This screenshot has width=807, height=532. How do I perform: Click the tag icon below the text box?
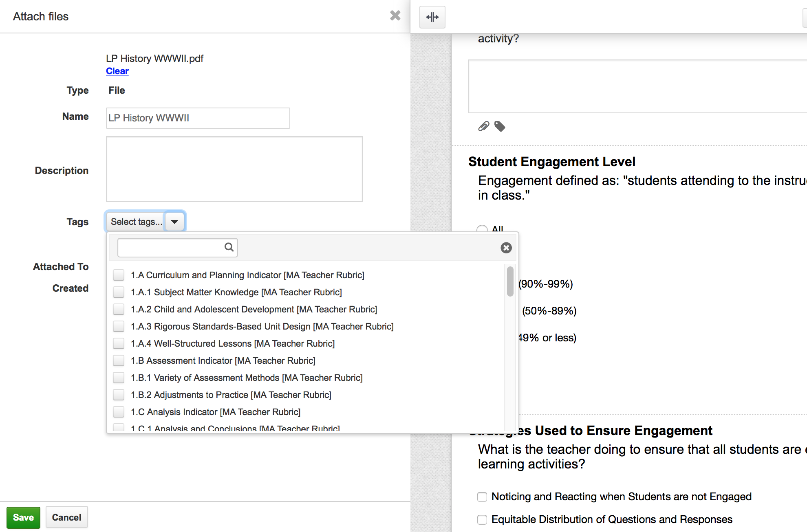tap(500, 126)
